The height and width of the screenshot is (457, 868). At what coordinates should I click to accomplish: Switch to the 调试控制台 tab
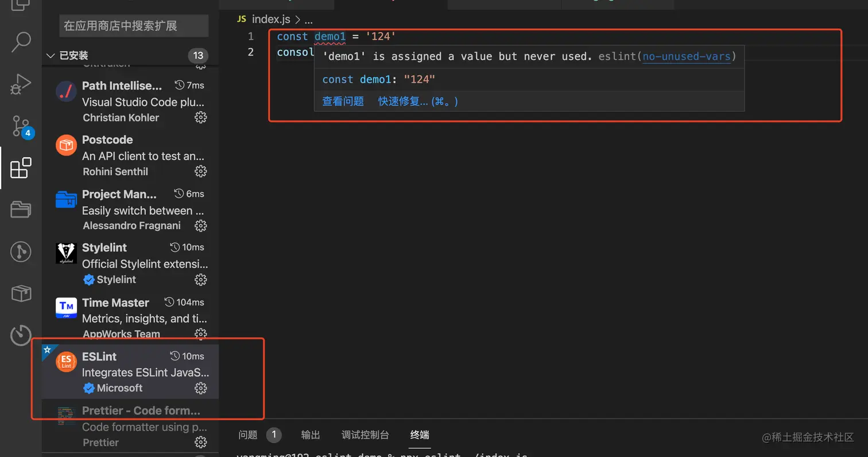(x=365, y=435)
